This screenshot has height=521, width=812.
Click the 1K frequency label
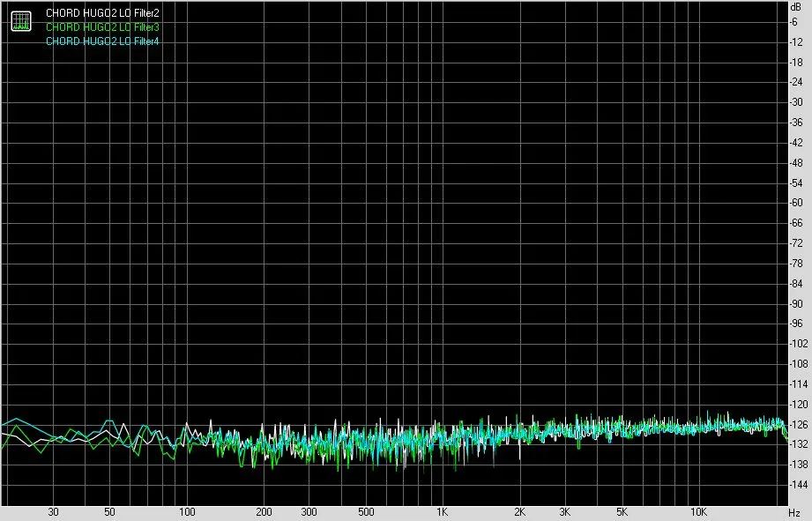click(443, 512)
